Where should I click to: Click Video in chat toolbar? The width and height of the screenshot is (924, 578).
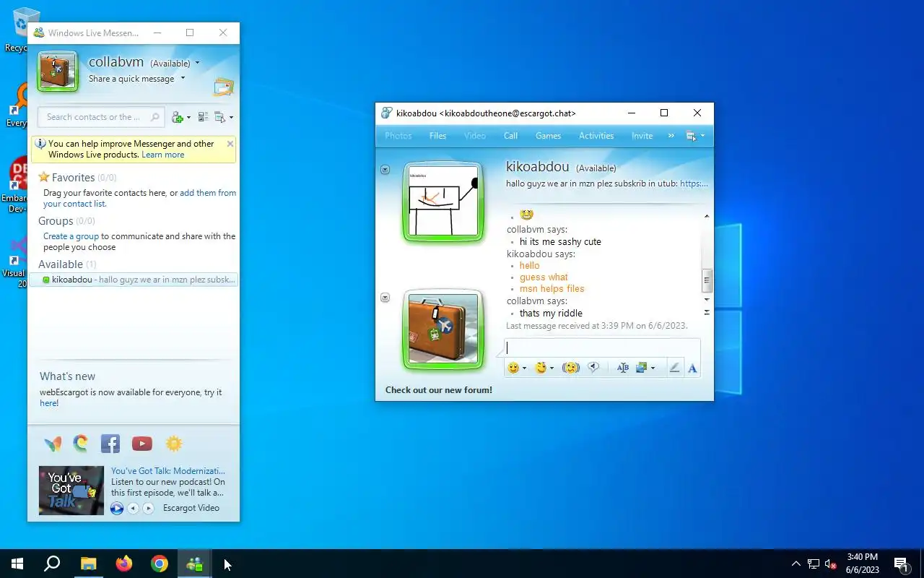coord(475,136)
